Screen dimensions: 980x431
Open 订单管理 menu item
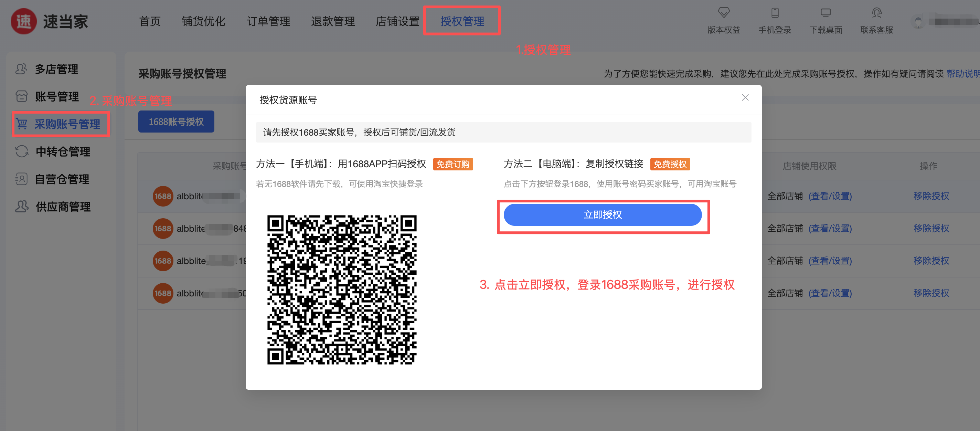pos(268,21)
